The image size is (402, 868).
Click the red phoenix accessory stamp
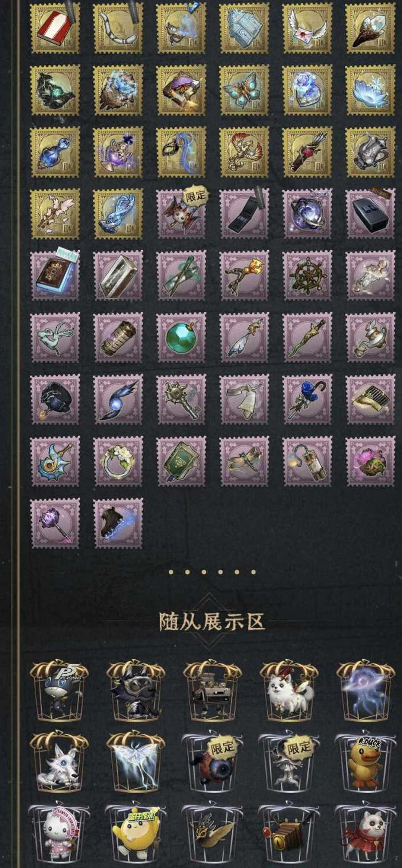pyautogui.click(x=244, y=152)
